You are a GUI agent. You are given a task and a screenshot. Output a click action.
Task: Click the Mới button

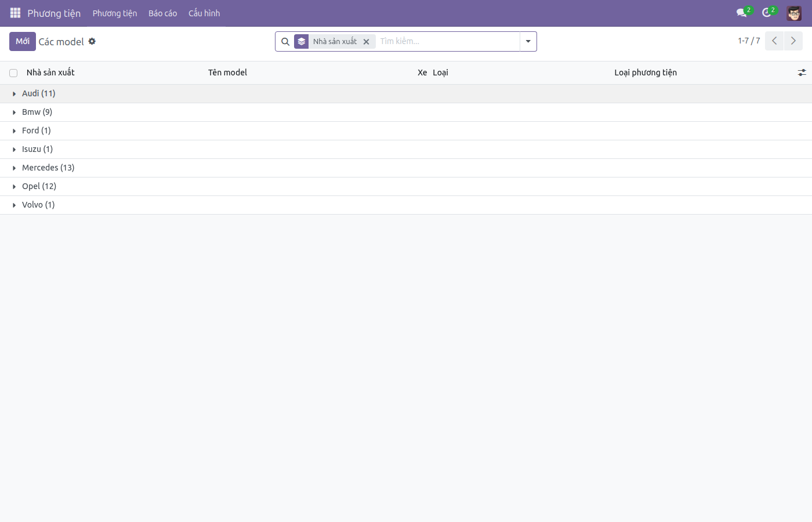pos(23,41)
